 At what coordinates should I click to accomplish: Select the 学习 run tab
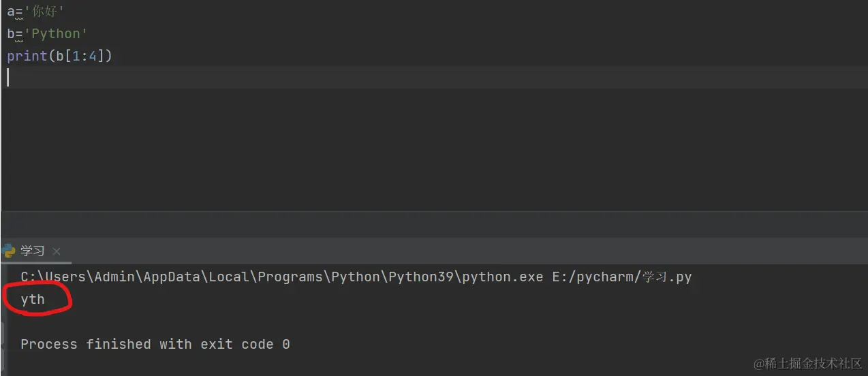(32, 251)
